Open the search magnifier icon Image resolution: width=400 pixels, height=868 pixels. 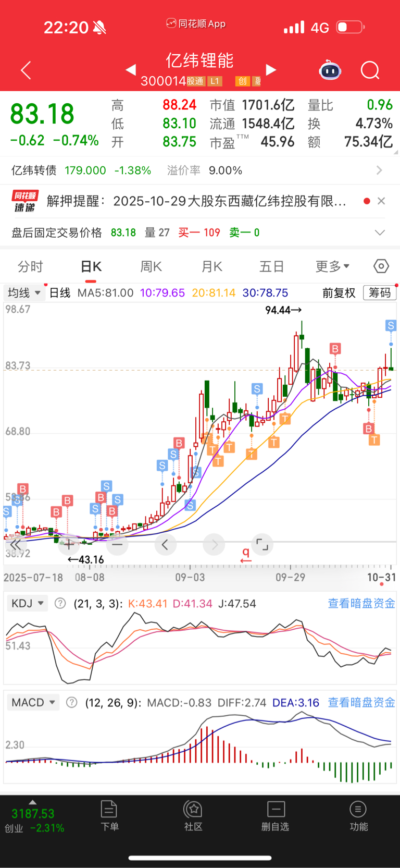[370, 70]
